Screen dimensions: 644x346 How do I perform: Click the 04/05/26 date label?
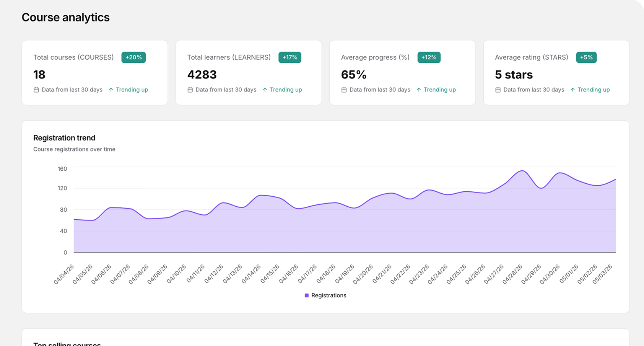click(x=83, y=274)
